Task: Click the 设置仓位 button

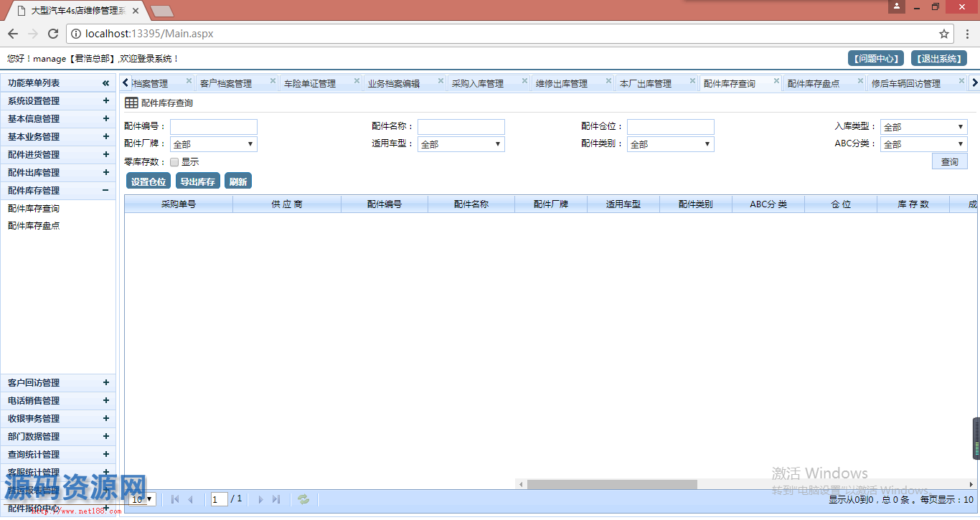Action: pos(149,181)
